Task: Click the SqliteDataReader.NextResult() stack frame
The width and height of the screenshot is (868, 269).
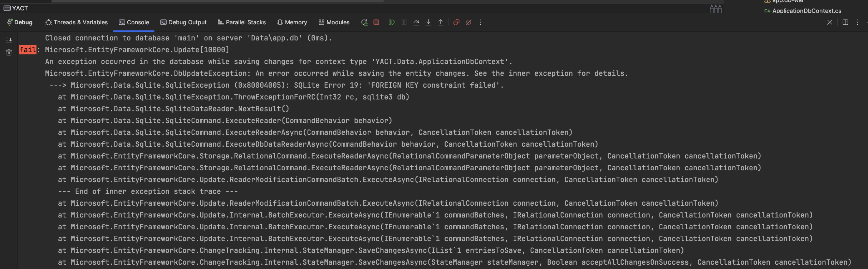Action: [x=173, y=109]
